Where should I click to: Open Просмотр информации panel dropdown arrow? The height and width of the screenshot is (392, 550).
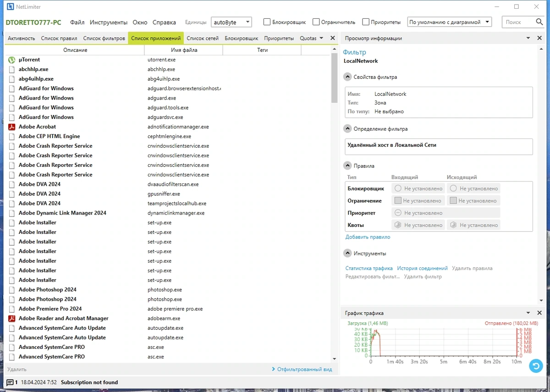528,38
